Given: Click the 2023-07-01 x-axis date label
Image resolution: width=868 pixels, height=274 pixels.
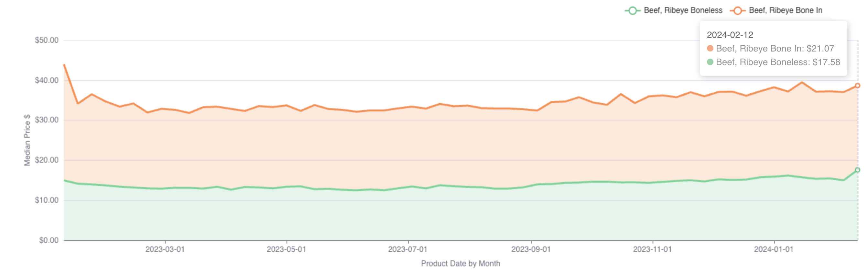Looking at the screenshot, I should (407, 249).
